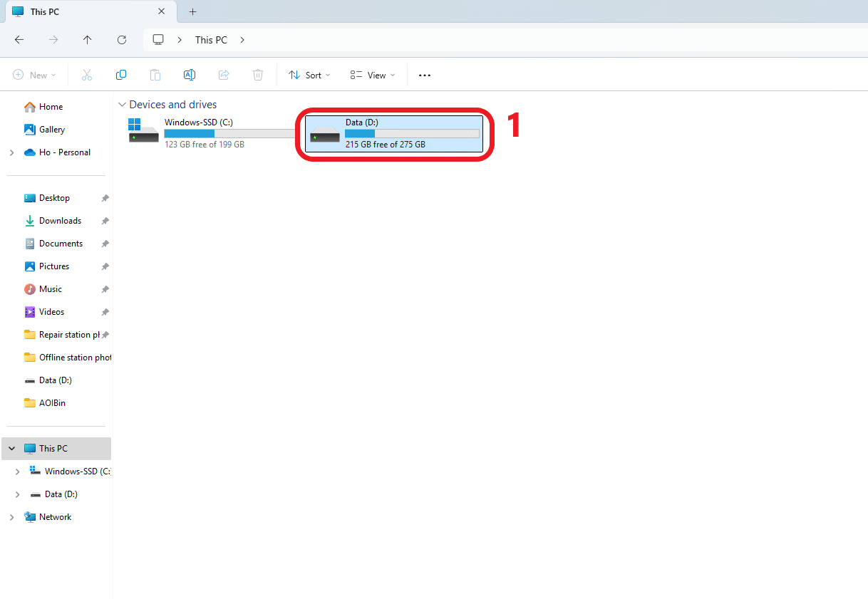Click the monitor icon in address bar
The image size is (868, 599).
(158, 40)
